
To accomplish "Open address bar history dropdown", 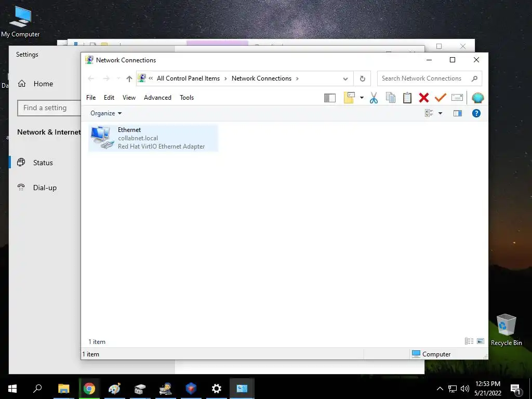I will [345, 79].
